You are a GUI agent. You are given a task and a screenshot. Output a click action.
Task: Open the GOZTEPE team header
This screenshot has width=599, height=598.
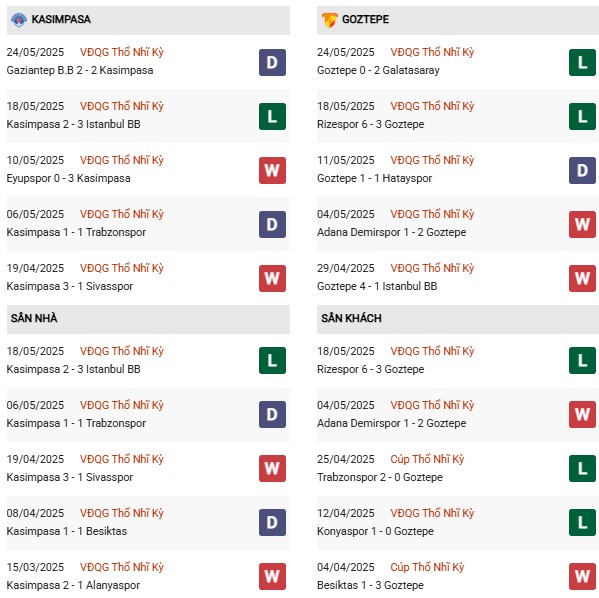(x=458, y=20)
